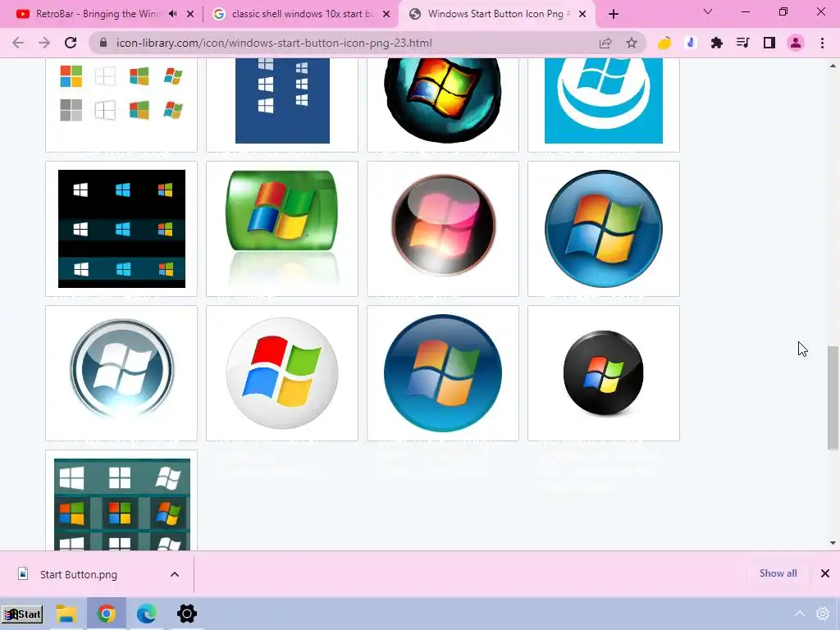The width and height of the screenshot is (840, 630).
Task: Open the small black orb Windows icon
Action: [603, 373]
